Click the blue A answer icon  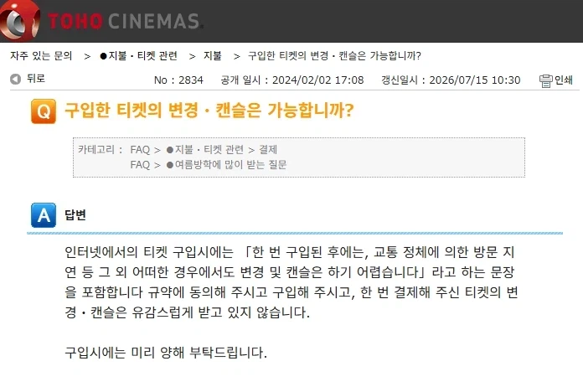(44, 215)
